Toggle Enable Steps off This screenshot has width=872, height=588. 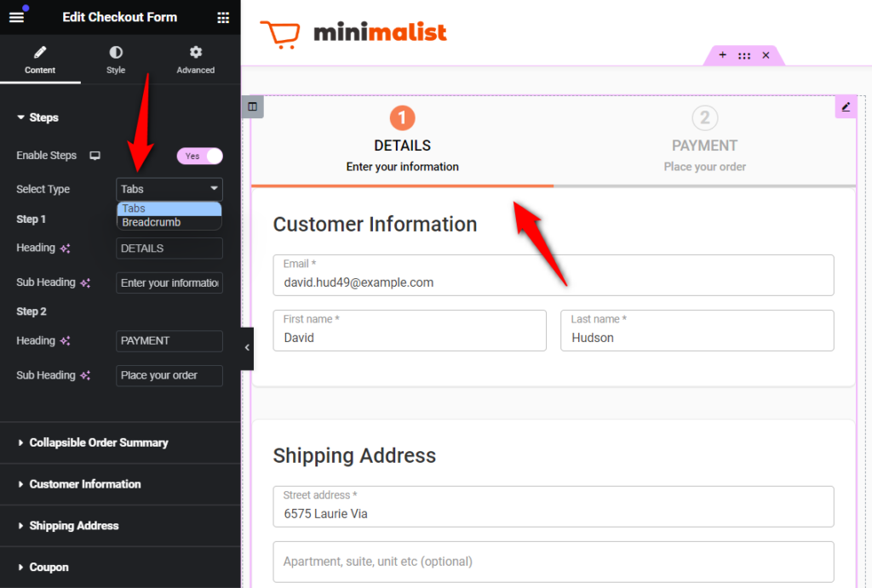(199, 156)
